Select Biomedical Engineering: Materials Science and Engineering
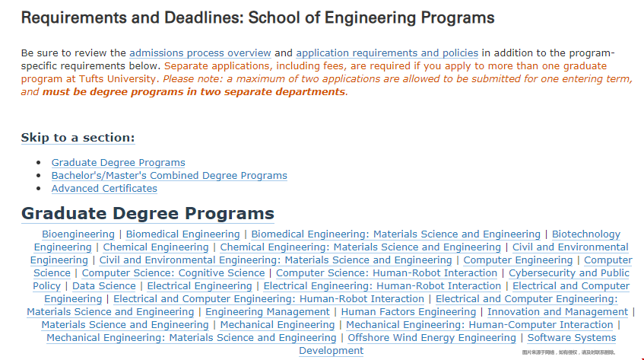This screenshot has height=360, width=644. (x=395, y=234)
